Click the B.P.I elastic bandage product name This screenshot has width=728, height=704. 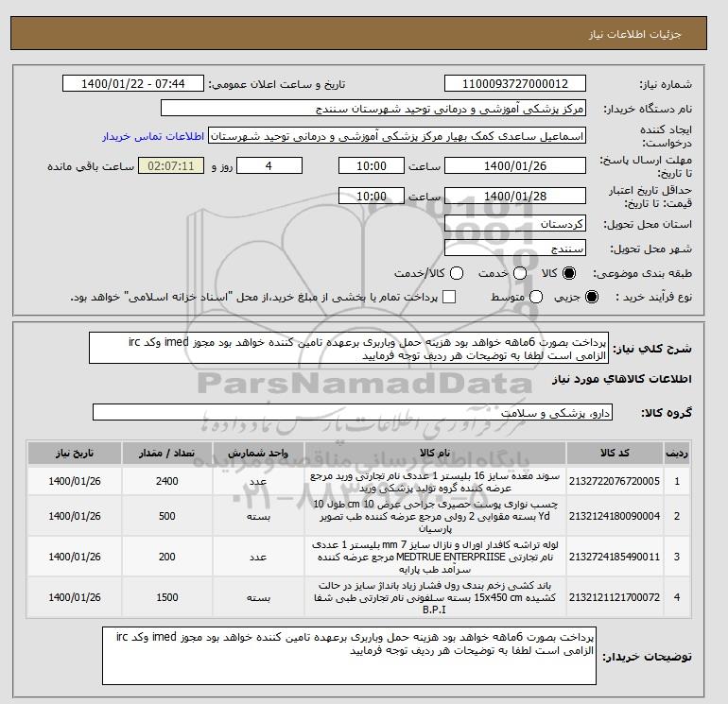[435, 597]
